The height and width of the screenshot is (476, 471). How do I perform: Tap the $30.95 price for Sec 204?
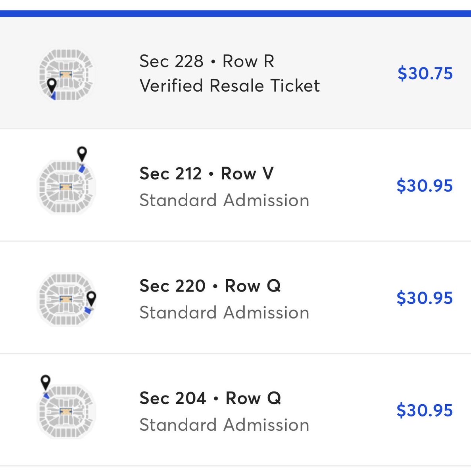pyautogui.click(x=425, y=410)
